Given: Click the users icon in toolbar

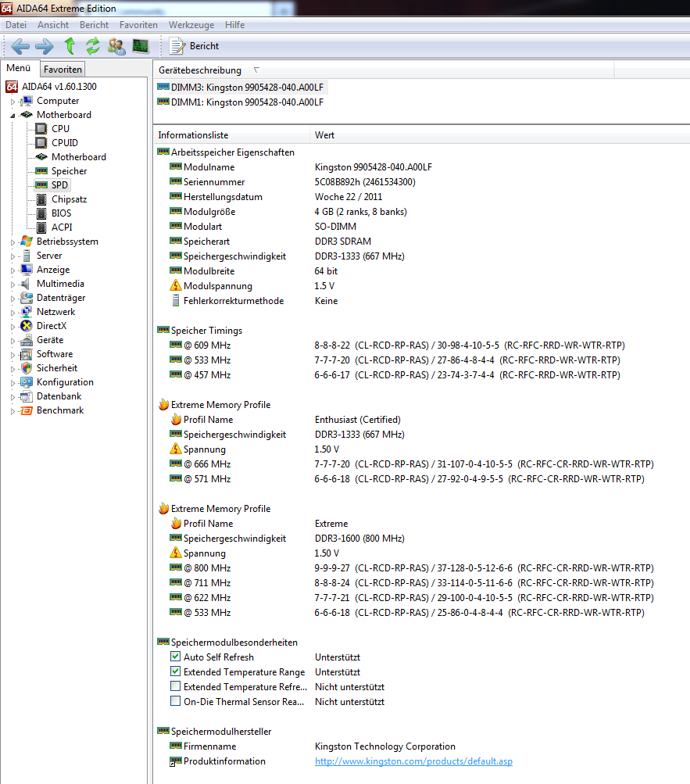Looking at the screenshot, I should (116, 46).
